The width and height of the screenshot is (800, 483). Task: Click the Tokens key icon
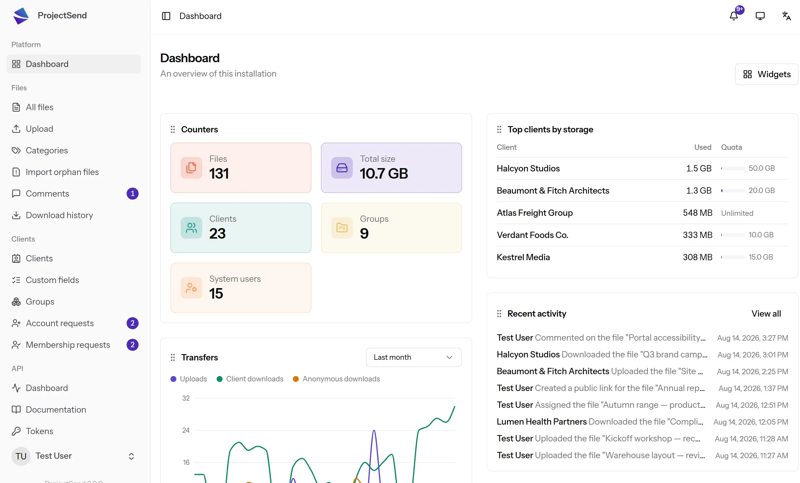(16, 431)
